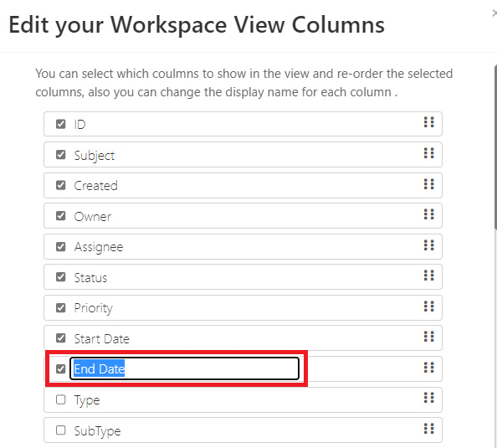The image size is (497, 448).
Task: Click the drag handle icon for SubType row
Action: (429, 429)
